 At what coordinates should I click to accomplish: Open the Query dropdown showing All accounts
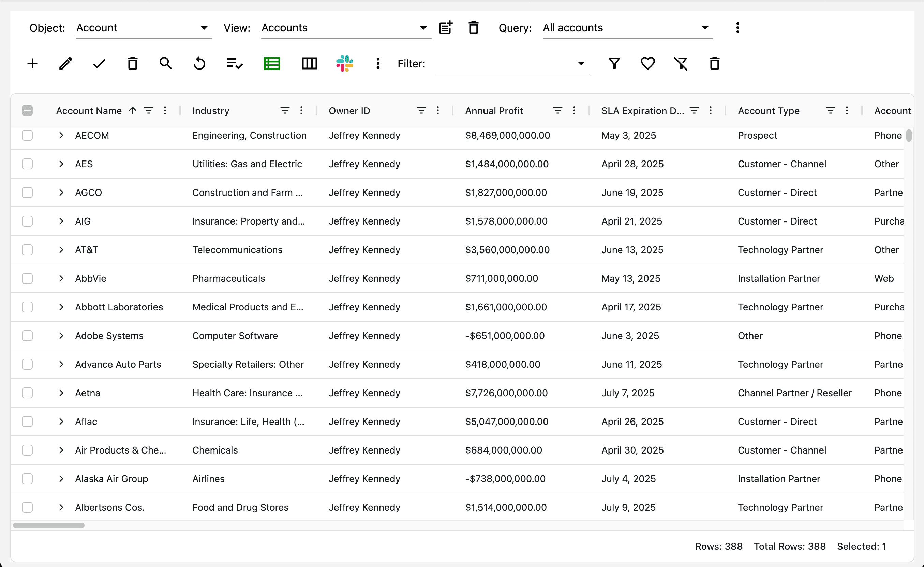(x=705, y=28)
